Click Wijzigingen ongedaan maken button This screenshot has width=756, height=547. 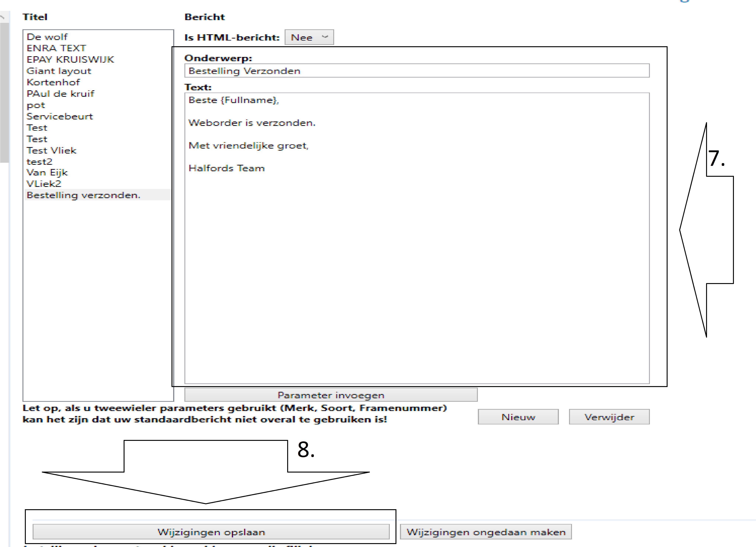(x=486, y=532)
